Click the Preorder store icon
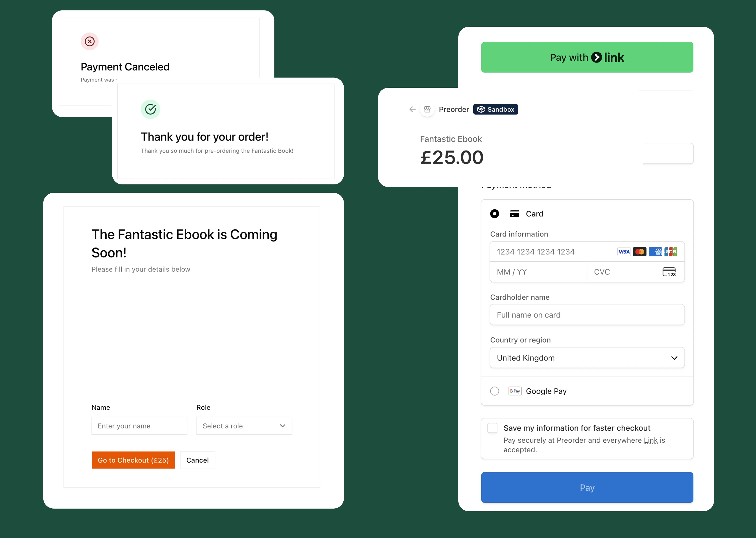The height and width of the screenshot is (538, 756). point(427,109)
